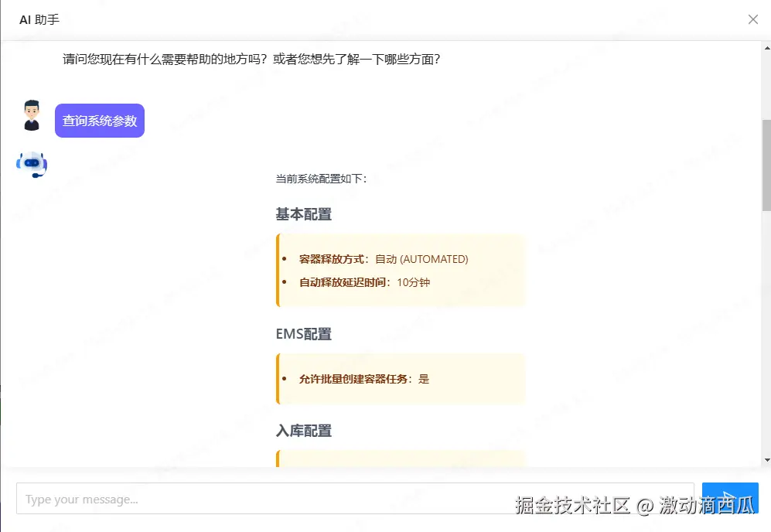
Task: Click the scrollbar up arrow
Action: pyautogui.click(x=766, y=48)
